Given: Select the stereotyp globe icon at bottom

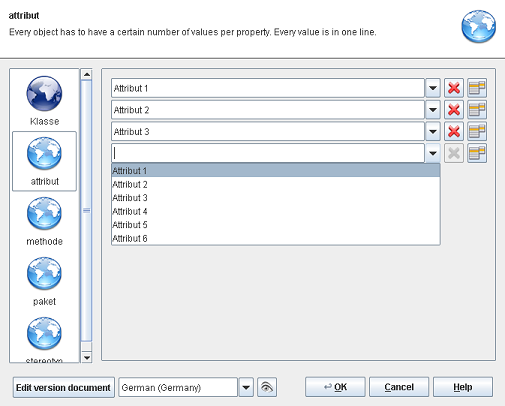Looking at the screenshot, I should click(x=44, y=334).
